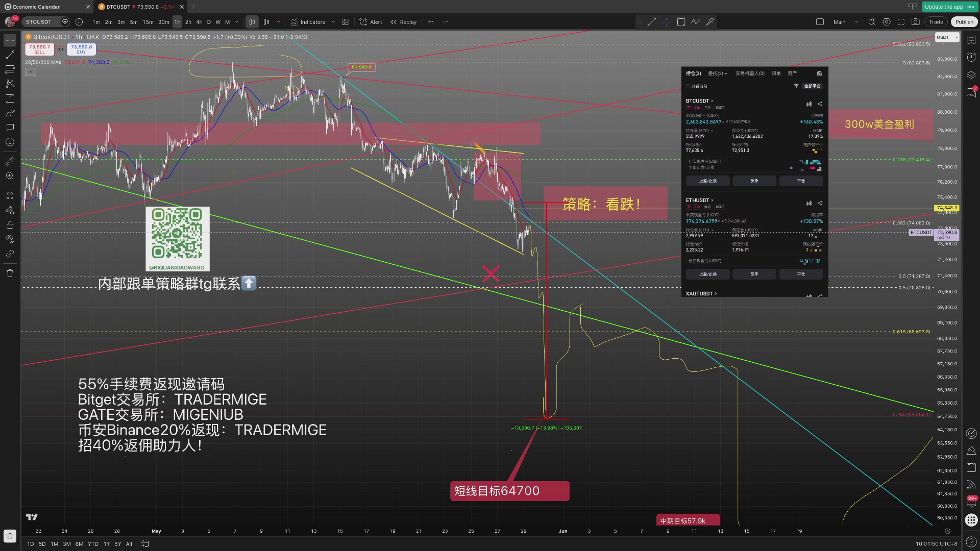980x551 pixels.
Task: Open the watchlist panel icon
Action: [x=971, y=40]
